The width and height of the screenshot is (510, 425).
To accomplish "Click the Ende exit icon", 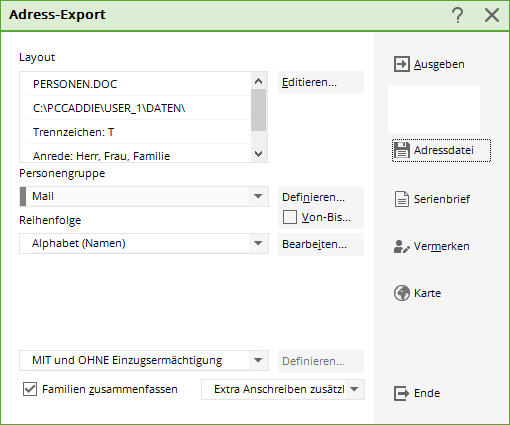I will point(401,393).
